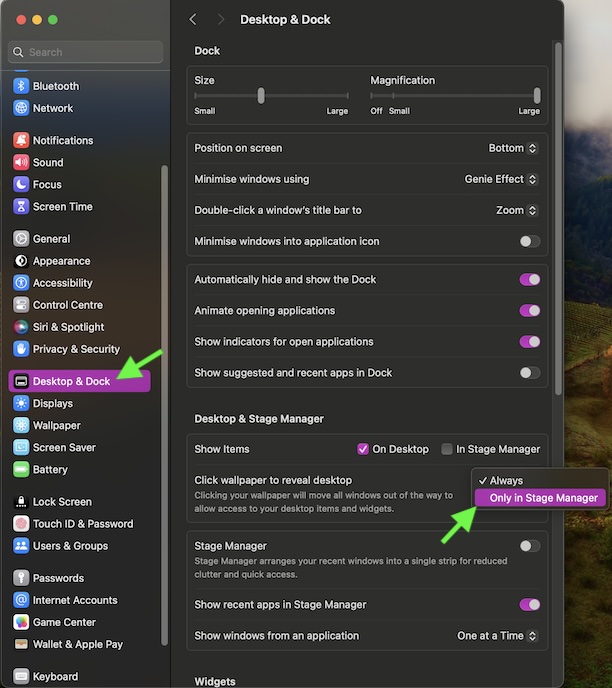Click the Touch ID & Password fingerprint icon
612x688 pixels.
[20, 524]
